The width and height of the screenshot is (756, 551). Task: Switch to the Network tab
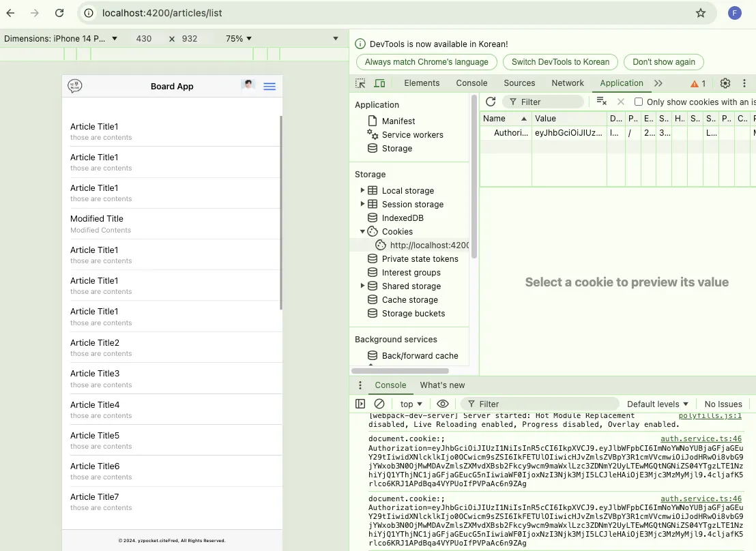click(568, 83)
